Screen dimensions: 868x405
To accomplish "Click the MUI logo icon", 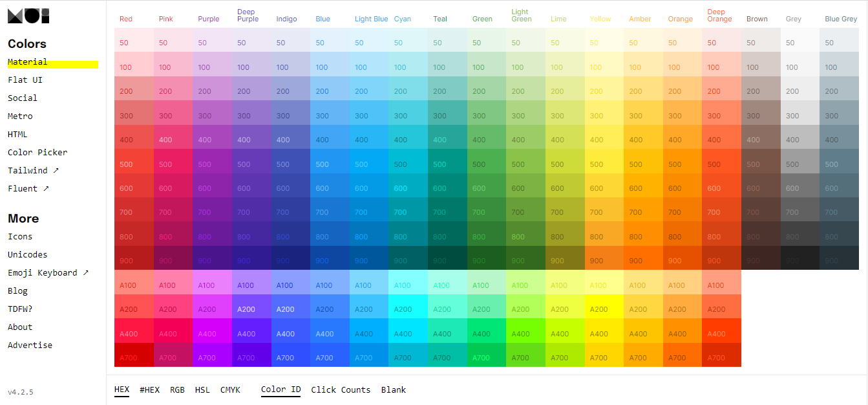I will coord(28,16).
